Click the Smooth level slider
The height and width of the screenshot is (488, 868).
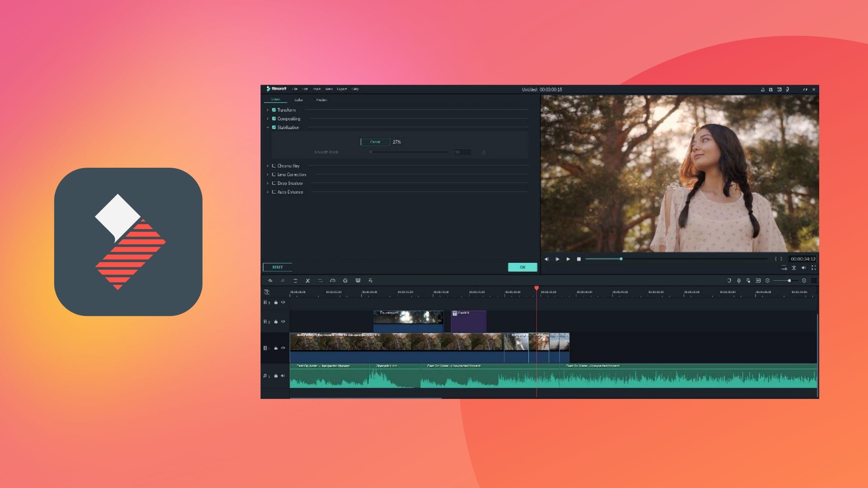click(x=409, y=152)
